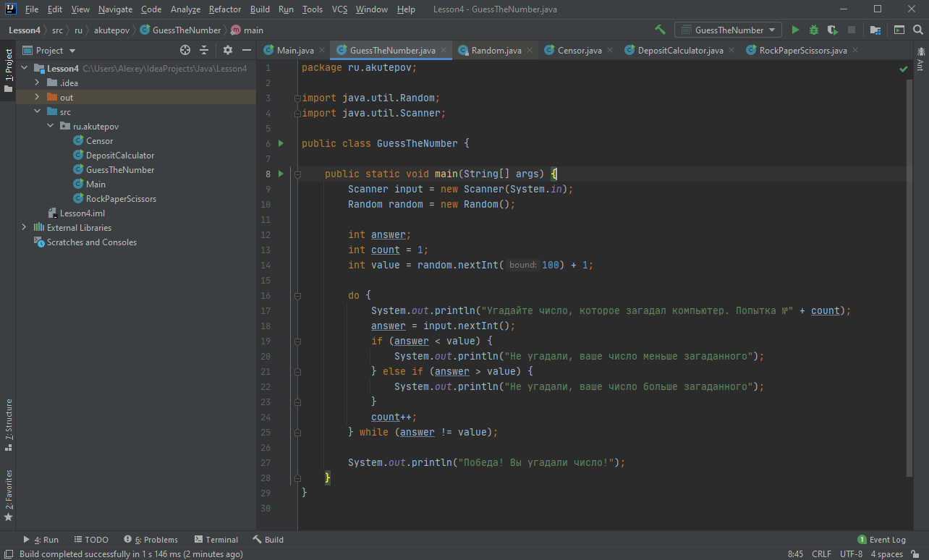
Task: Collapse all in Project panel
Action: point(204,50)
